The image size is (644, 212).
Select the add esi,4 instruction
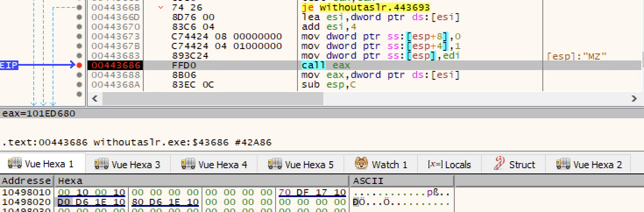click(328, 27)
